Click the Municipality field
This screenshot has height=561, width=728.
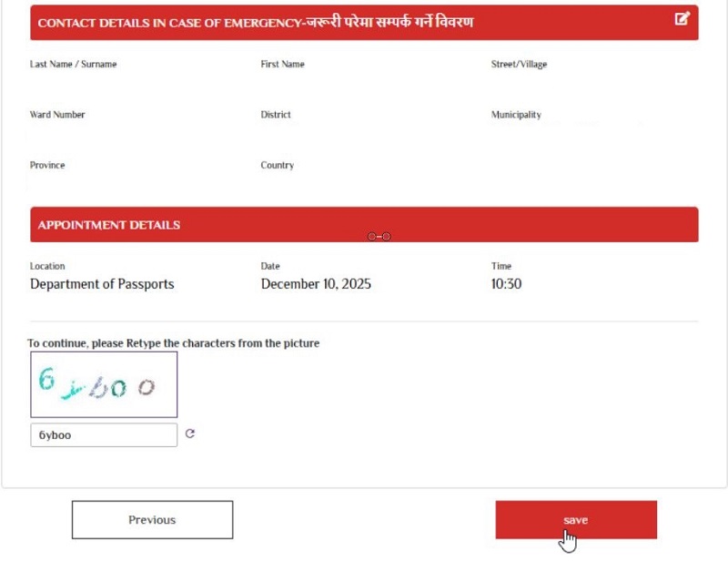[515, 115]
